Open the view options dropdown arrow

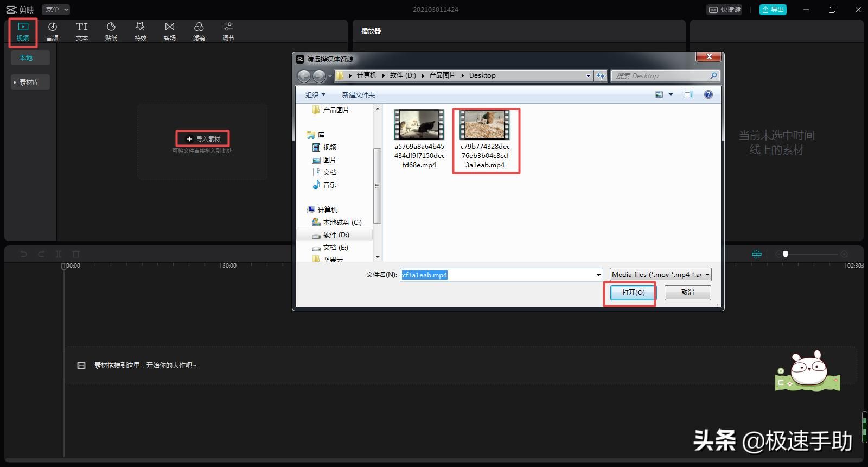(671, 94)
